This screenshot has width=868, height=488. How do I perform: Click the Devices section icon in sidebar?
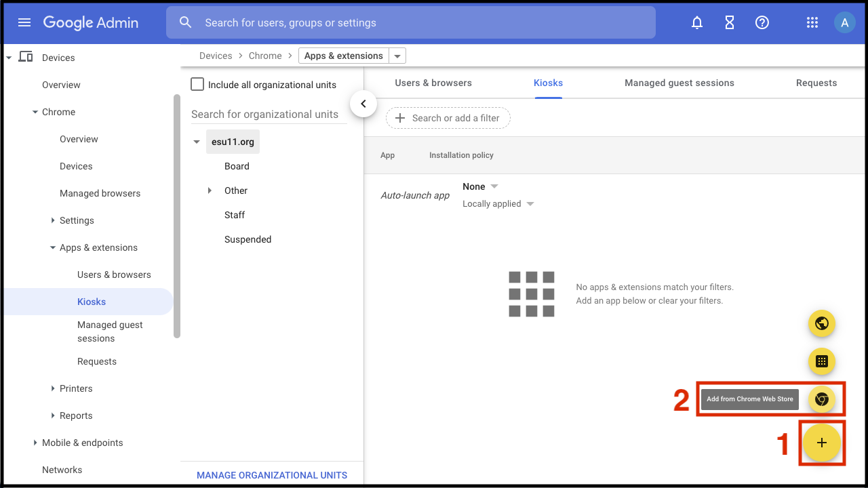click(26, 57)
